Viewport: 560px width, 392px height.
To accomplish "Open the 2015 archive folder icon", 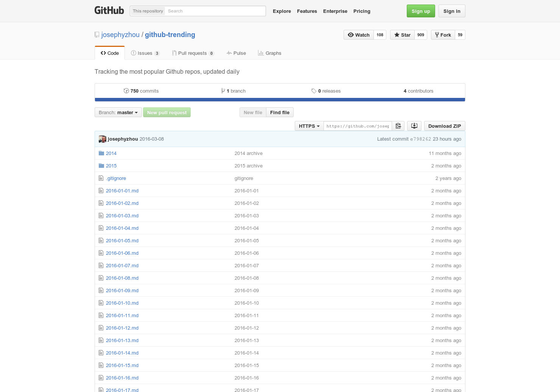I will pos(101,165).
